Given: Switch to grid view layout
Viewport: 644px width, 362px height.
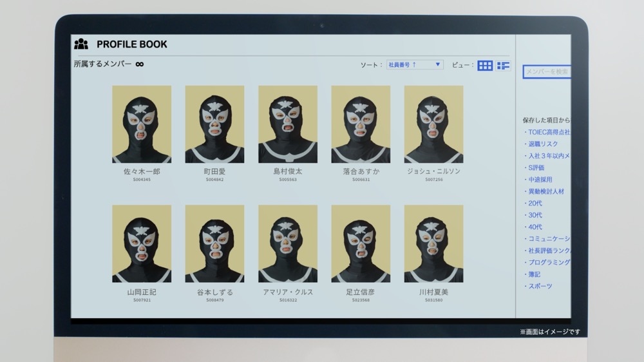Looking at the screenshot, I should click(x=485, y=65).
